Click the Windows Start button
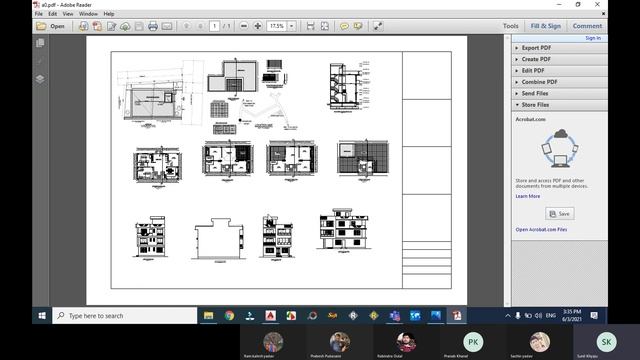The image size is (640, 360). [x=42, y=316]
